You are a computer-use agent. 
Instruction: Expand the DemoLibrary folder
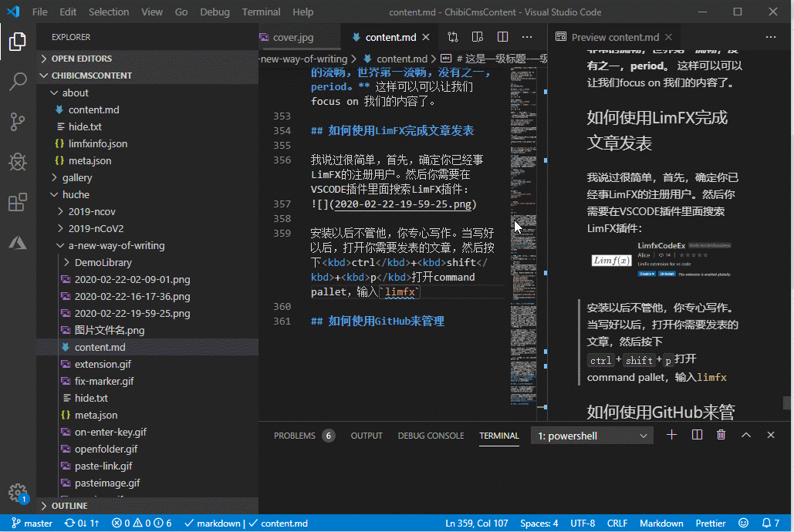pyautogui.click(x=147, y=262)
